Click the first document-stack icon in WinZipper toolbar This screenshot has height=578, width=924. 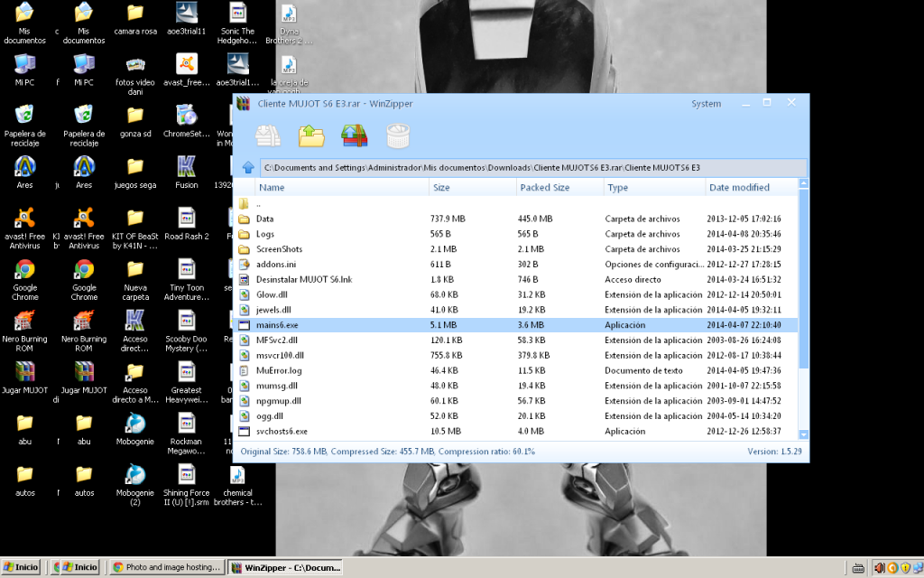(268, 135)
